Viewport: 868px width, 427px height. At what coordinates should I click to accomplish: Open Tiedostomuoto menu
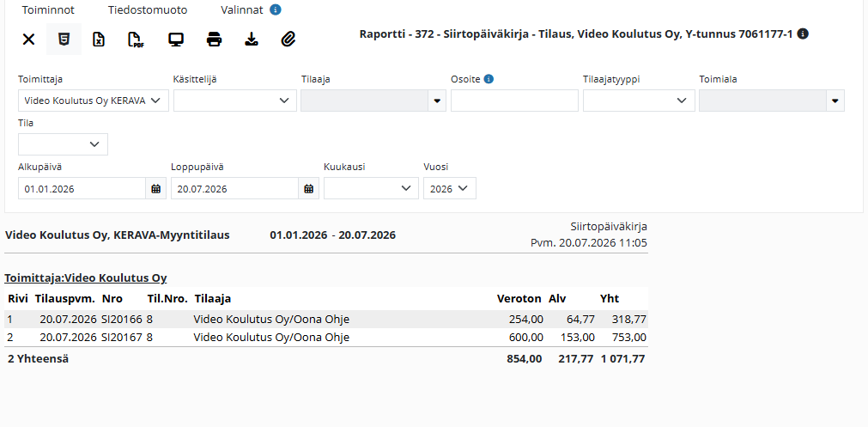click(148, 10)
